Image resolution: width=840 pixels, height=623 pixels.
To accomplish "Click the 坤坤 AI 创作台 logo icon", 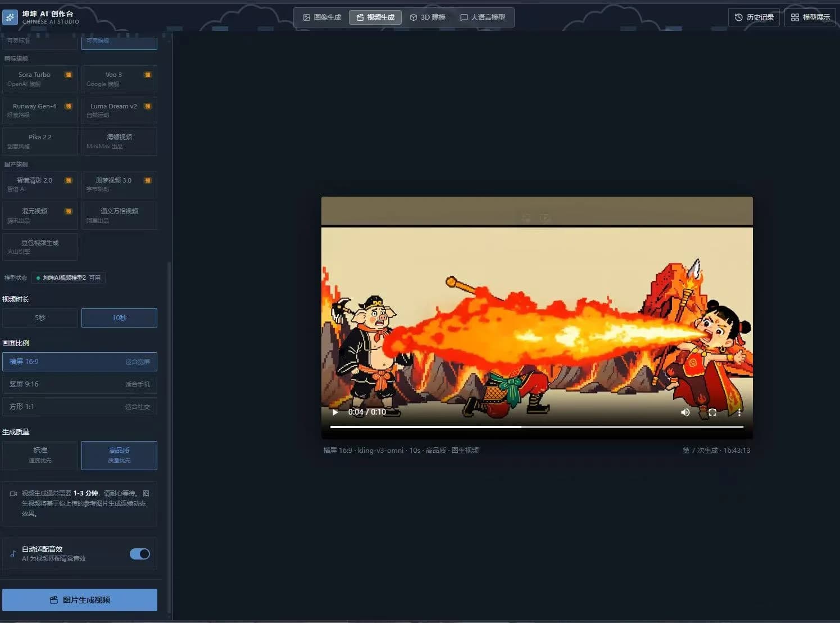I will coord(10,17).
